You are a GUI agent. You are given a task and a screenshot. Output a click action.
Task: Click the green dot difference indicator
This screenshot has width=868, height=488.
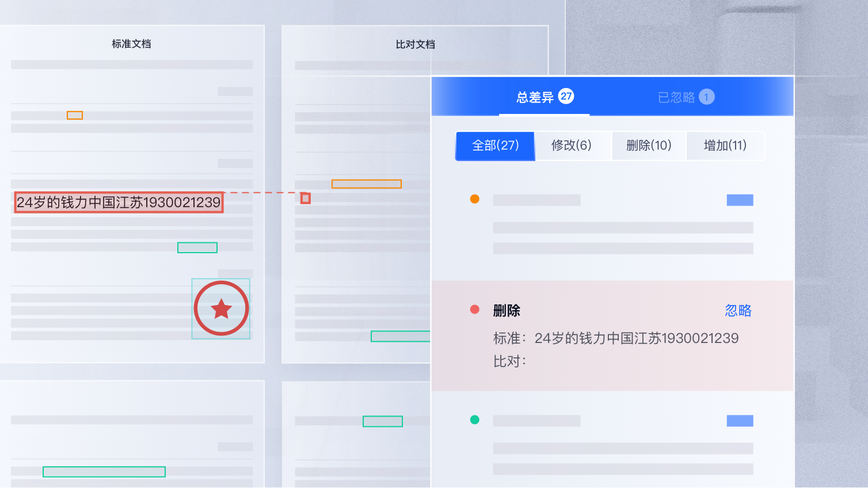pyautogui.click(x=475, y=420)
